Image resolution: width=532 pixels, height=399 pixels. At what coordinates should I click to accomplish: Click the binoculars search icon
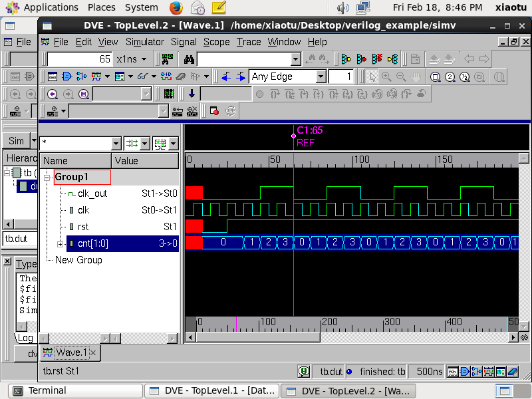[189, 59]
